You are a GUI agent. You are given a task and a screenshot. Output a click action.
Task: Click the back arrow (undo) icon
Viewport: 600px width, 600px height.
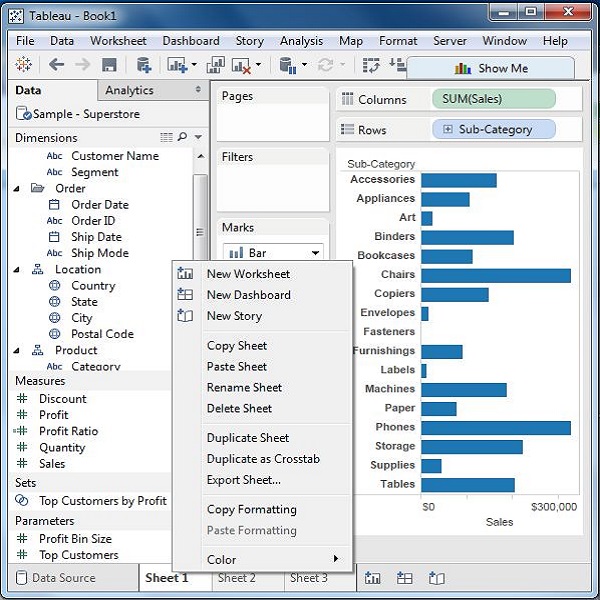[x=56, y=66]
